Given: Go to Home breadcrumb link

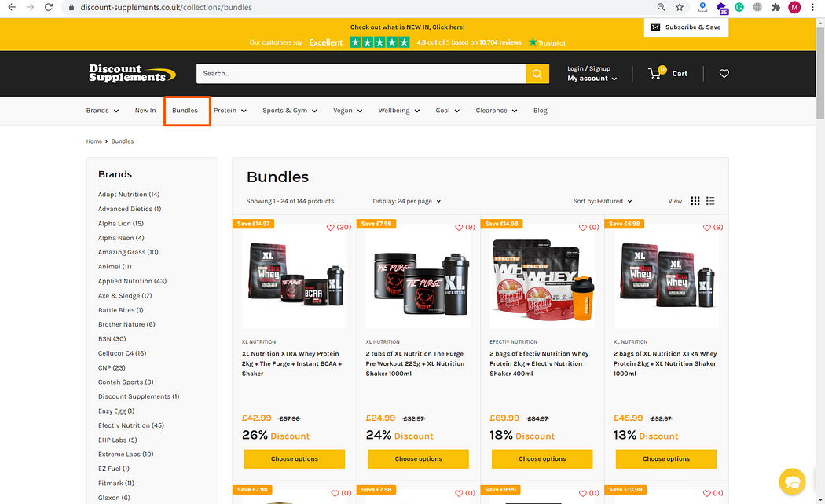Looking at the screenshot, I should (94, 141).
